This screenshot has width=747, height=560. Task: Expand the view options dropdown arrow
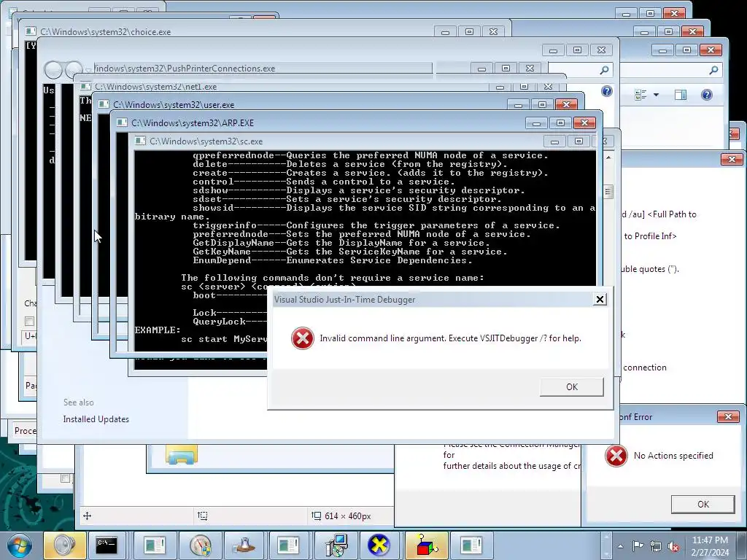point(656,95)
